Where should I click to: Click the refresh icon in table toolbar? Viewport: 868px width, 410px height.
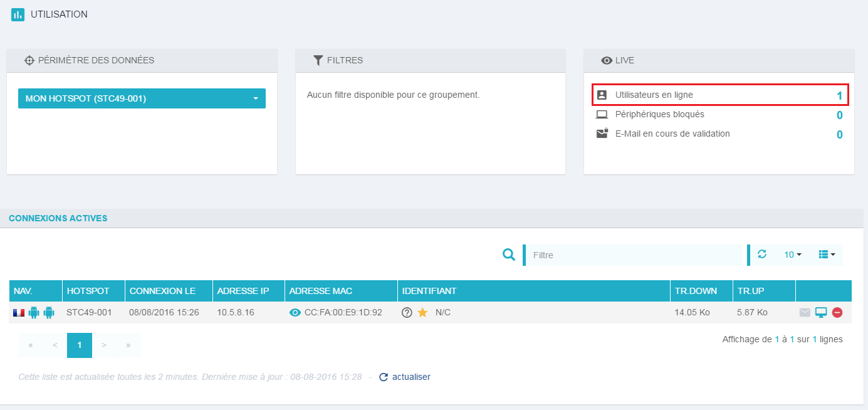pyautogui.click(x=762, y=255)
